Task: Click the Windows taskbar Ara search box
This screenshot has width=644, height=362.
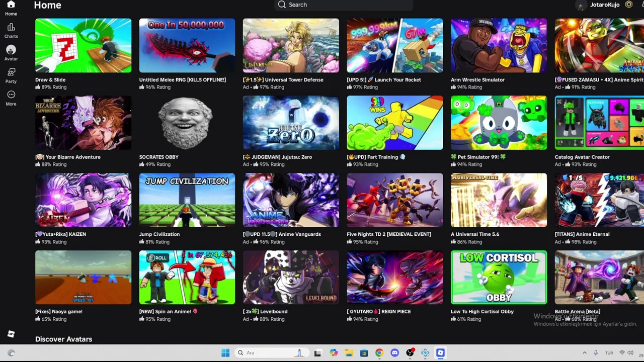Action: pos(272,353)
